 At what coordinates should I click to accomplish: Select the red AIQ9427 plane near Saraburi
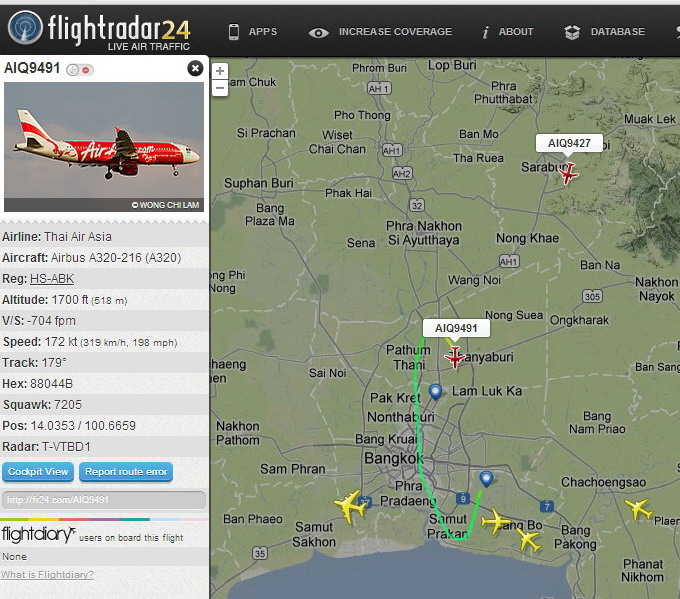click(568, 173)
